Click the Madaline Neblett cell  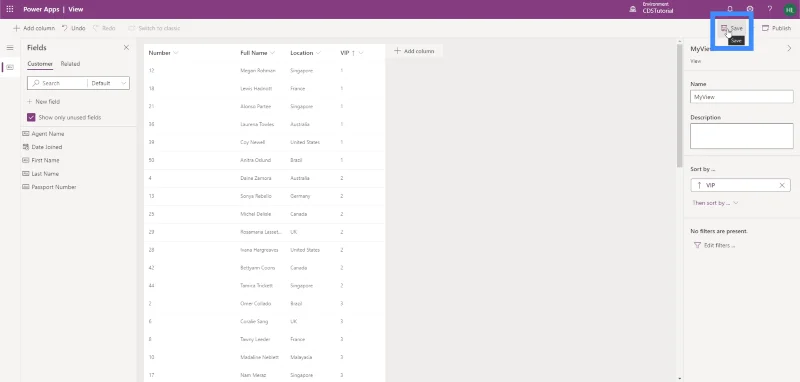(x=259, y=357)
